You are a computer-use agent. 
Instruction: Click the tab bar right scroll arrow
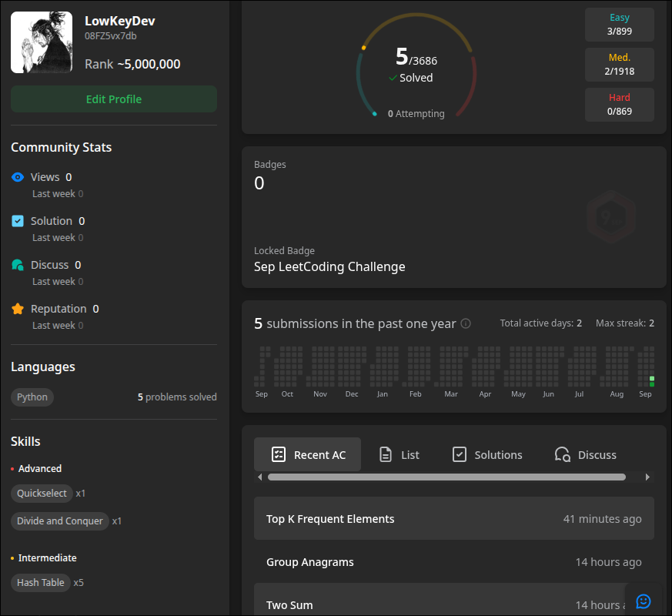[647, 477]
